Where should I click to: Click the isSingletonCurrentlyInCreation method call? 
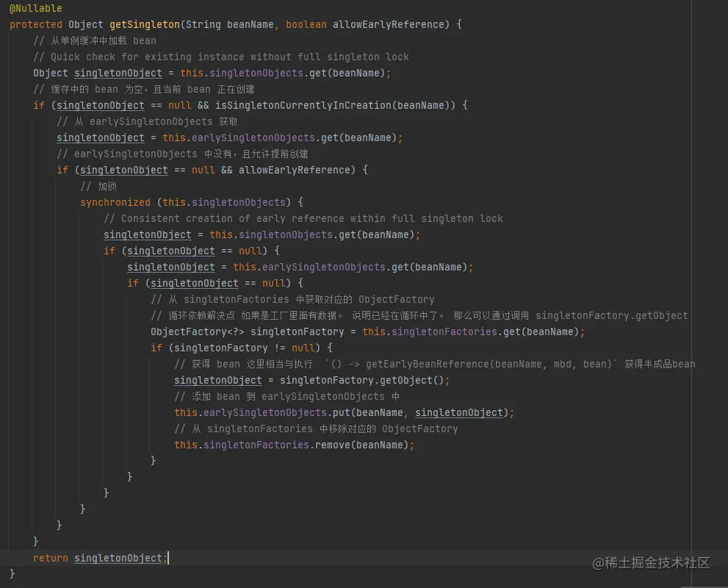tap(303, 105)
